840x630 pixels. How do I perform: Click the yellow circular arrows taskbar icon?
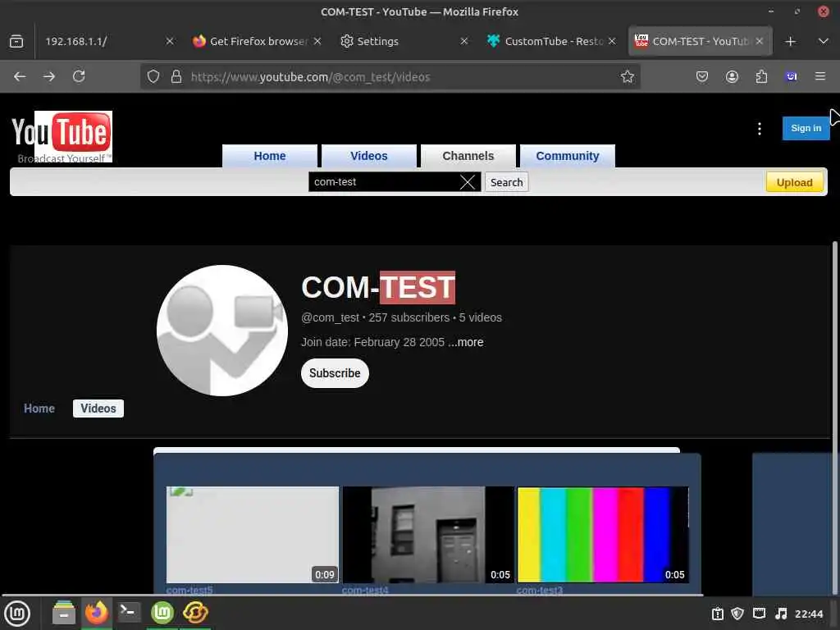195,613
